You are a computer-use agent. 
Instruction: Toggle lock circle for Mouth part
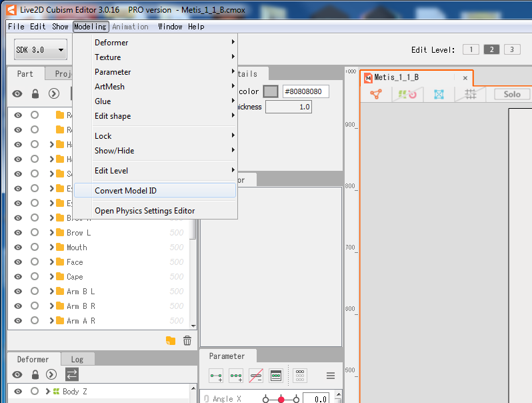(x=35, y=247)
